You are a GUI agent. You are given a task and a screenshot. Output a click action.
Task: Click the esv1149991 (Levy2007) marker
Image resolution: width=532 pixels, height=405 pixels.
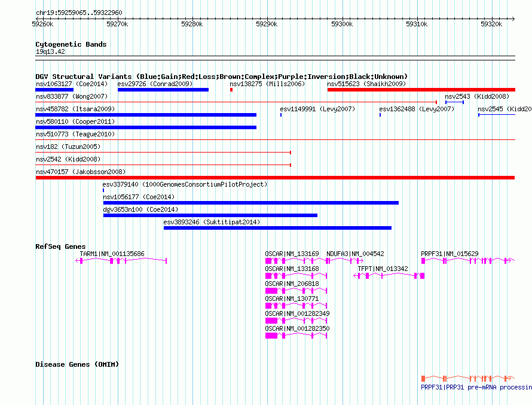click(x=281, y=115)
